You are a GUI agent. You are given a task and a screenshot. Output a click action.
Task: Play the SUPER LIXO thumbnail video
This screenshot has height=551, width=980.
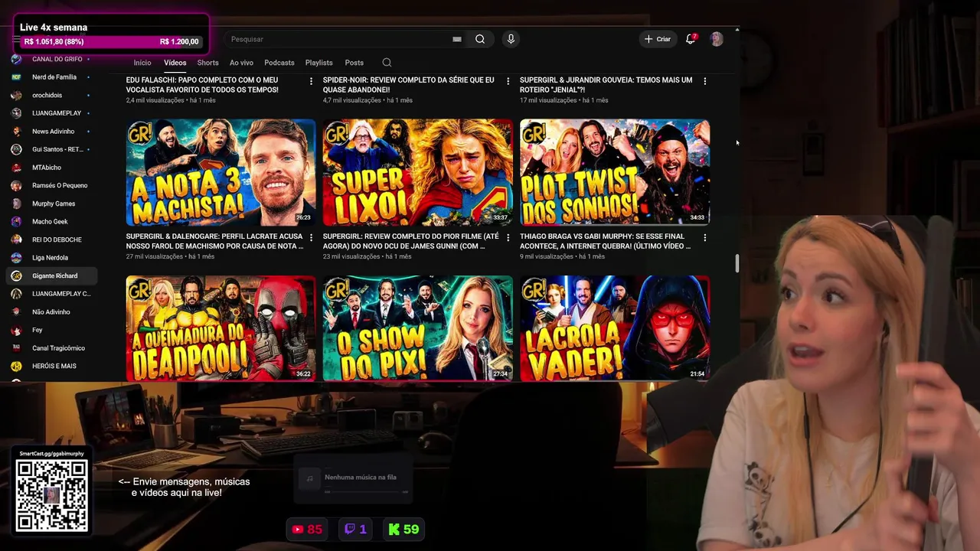coord(417,172)
